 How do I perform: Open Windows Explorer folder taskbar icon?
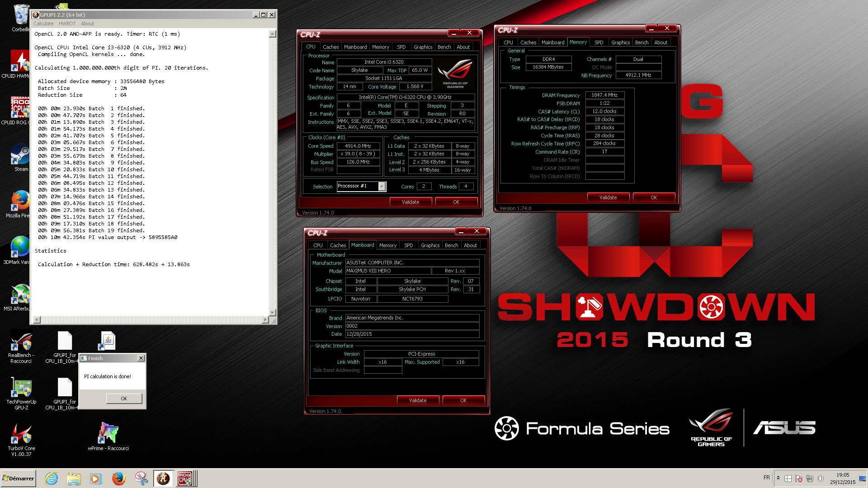(74, 479)
